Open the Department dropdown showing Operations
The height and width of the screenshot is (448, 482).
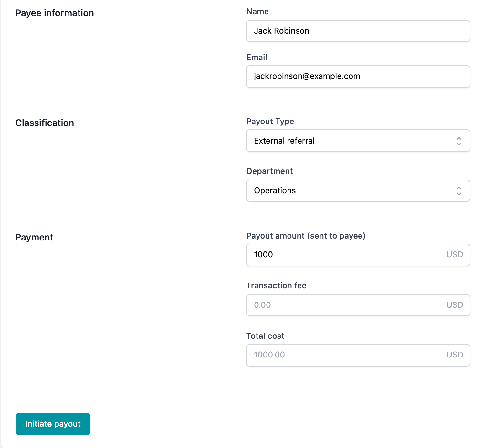(358, 191)
